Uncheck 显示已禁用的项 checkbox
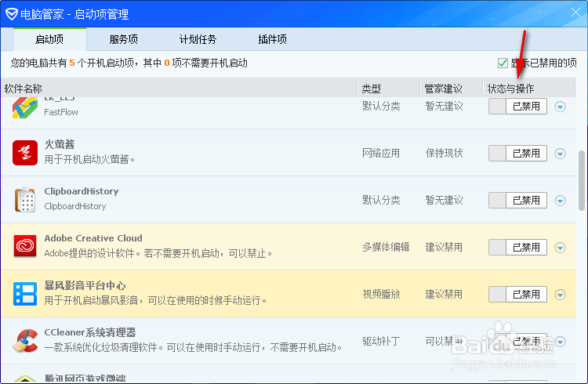Screen dimensions: 588x384 503,63
